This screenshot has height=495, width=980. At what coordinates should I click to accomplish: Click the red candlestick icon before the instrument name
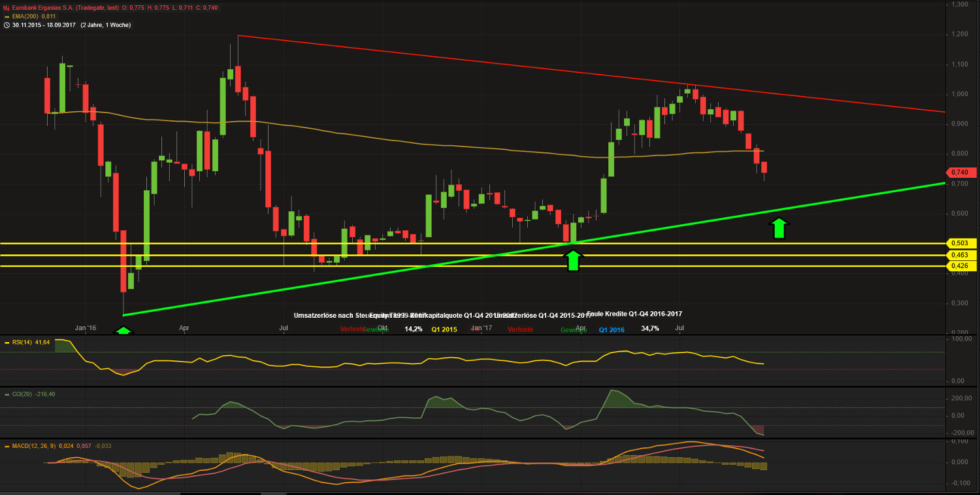pyautogui.click(x=6, y=7)
